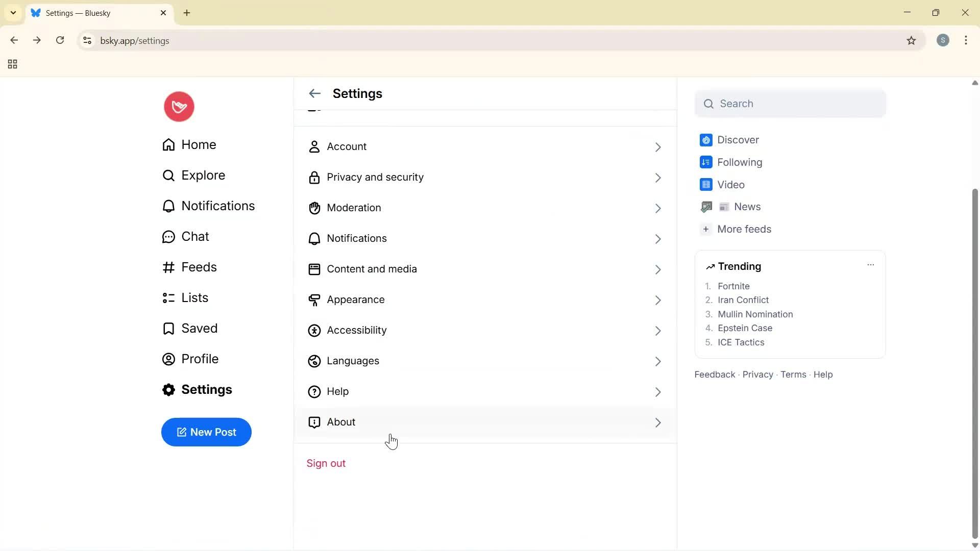The image size is (980, 551).
Task: Open Explore via the magnifier icon
Action: (168, 175)
